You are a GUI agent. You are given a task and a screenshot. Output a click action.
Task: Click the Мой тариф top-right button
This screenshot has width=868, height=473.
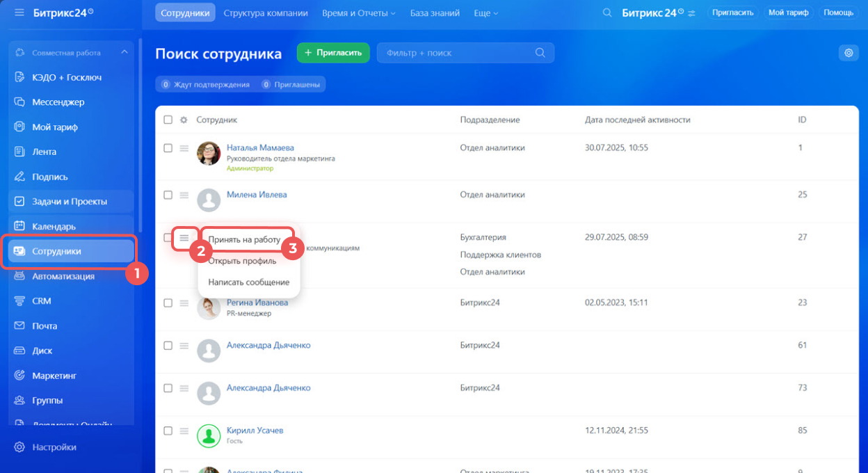click(789, 13)
